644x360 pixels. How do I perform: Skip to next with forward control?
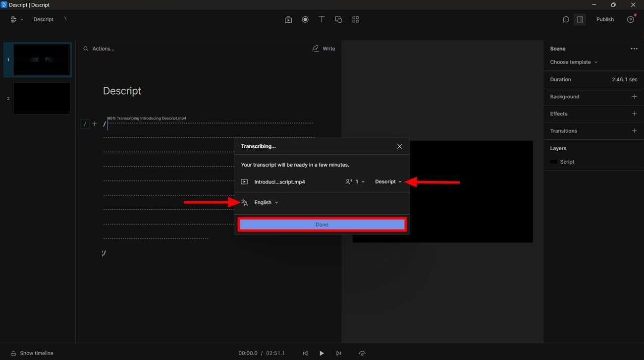(338, 353)
